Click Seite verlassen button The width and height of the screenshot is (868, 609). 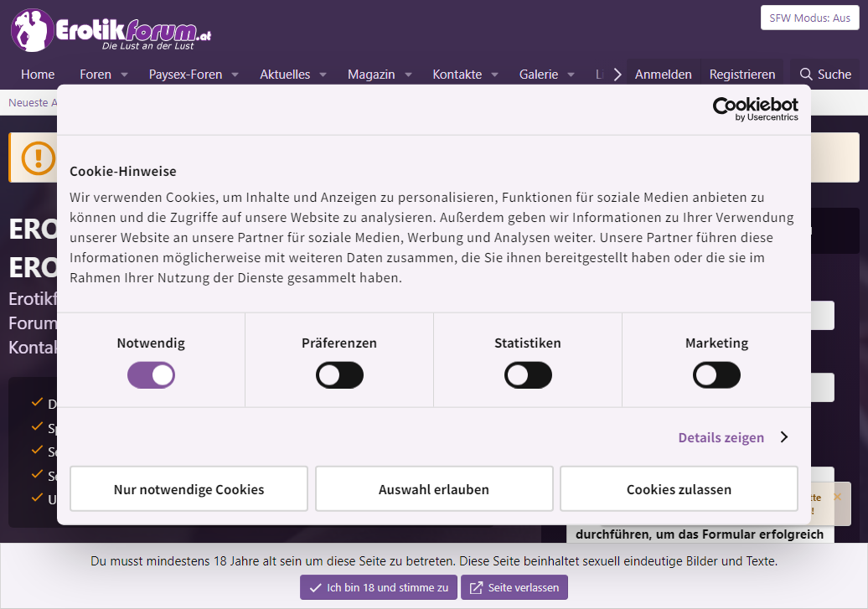tap(514, 587)
